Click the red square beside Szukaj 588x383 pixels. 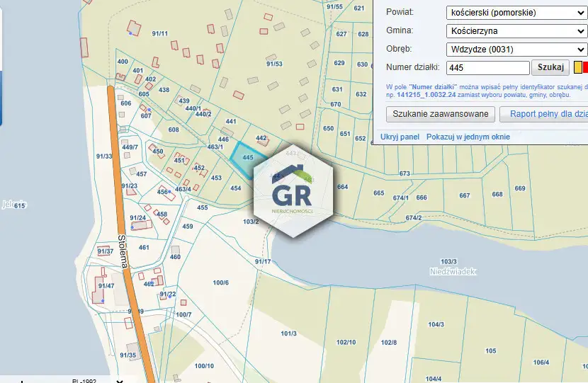585,68
